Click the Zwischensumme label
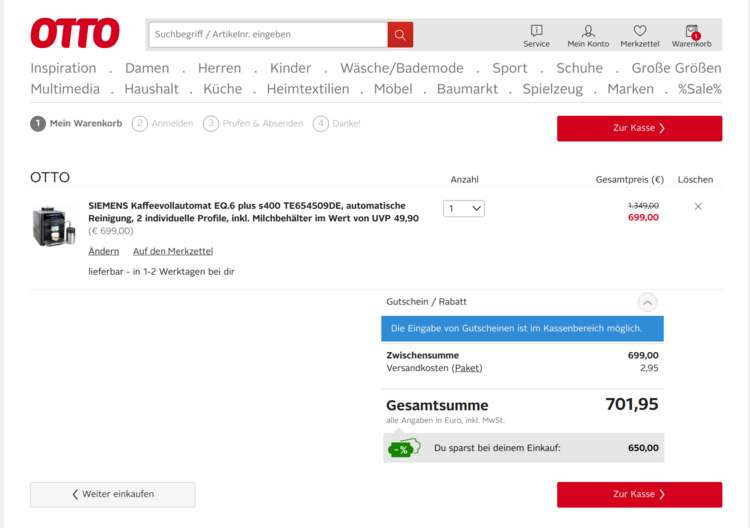 click(422, 355)
